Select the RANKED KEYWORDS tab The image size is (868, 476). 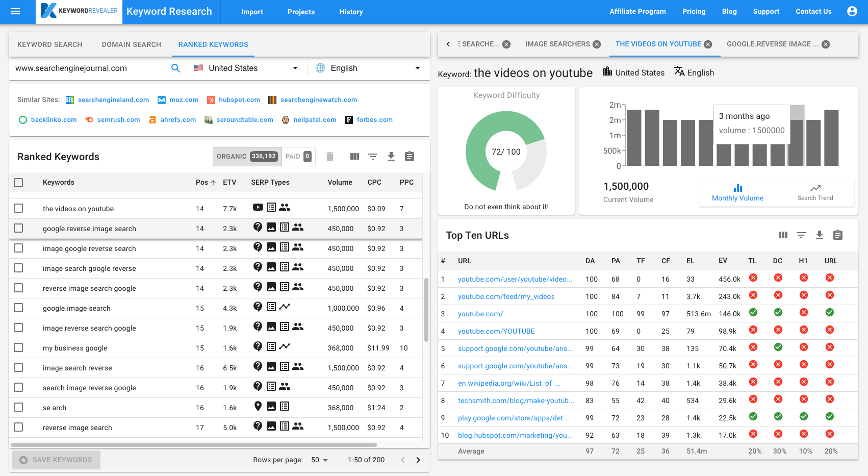[213, 44]
